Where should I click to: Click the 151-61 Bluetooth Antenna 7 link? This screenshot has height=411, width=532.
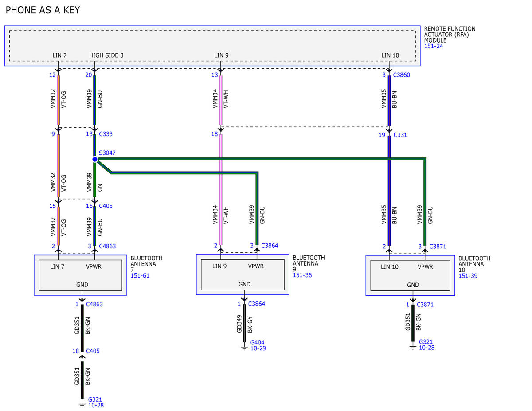coord(140,275)
